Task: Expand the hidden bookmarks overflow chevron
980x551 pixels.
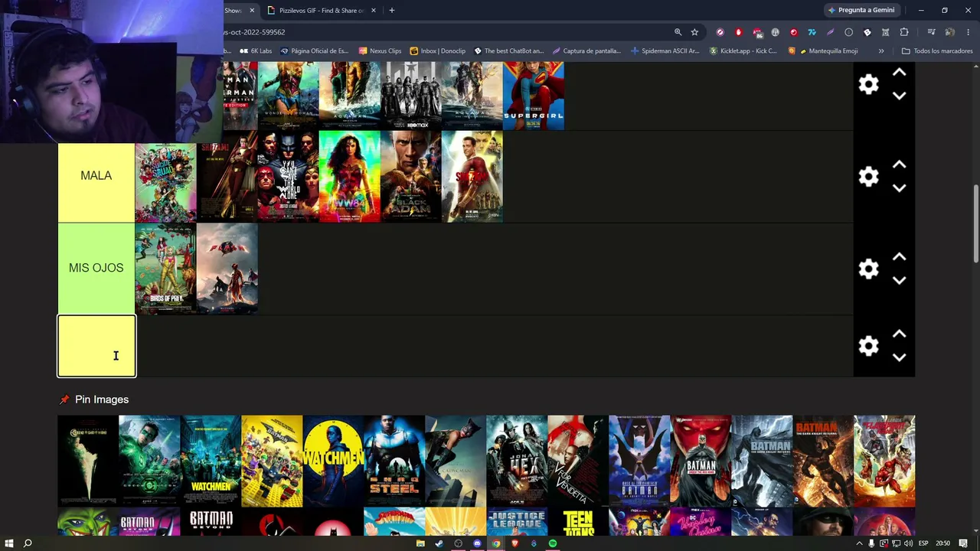Action: pyautogui.click(x=881, y=51)
